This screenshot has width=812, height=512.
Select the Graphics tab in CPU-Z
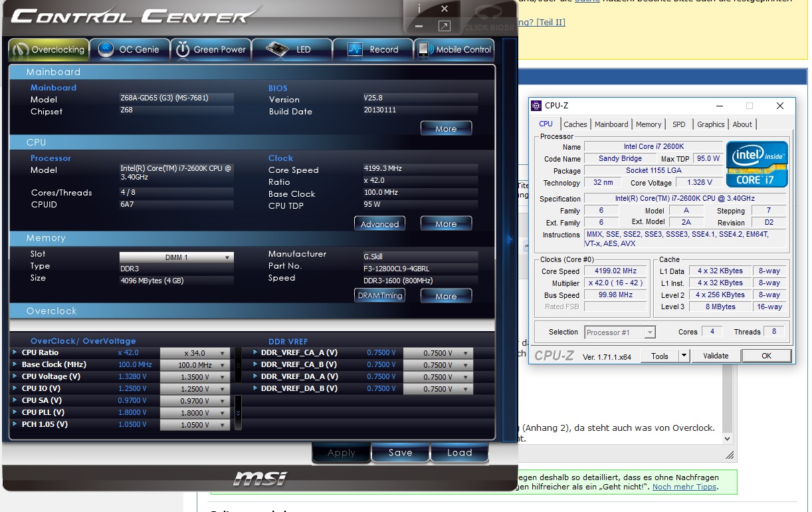[x=710, y=124]
